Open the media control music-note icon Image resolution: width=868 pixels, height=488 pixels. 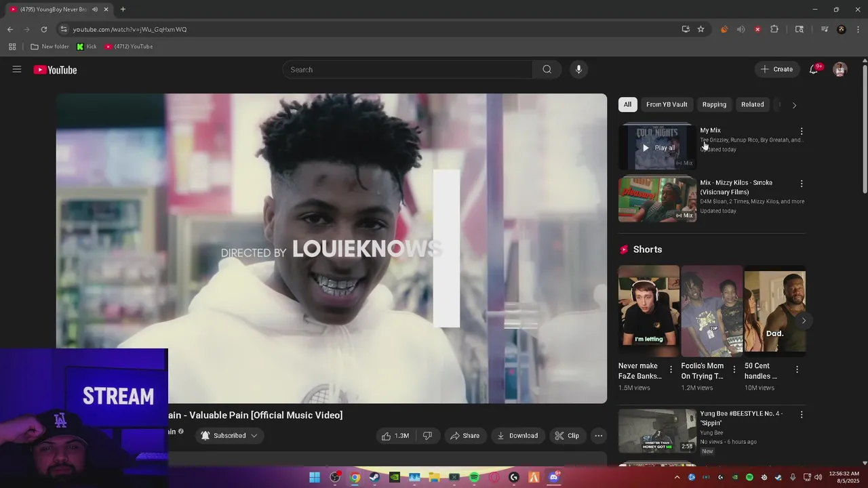coord(825,29)
